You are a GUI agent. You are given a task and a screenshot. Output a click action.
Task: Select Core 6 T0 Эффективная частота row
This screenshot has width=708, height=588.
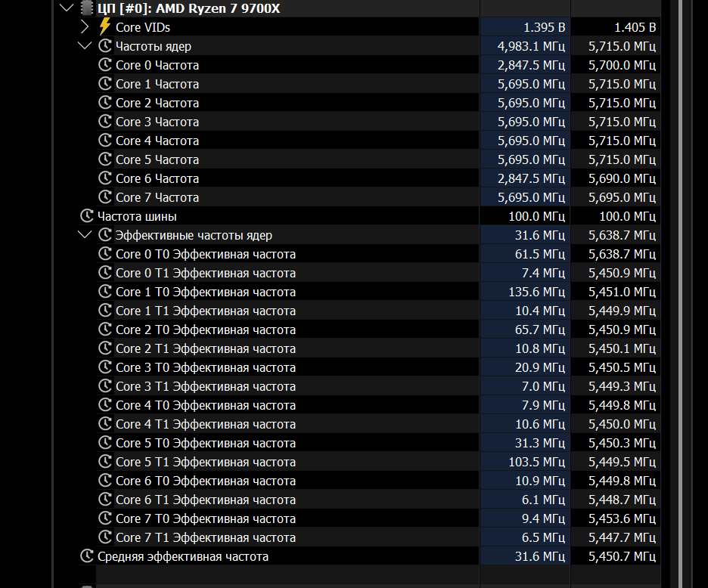pyautogui.click(x=378, y=481)
